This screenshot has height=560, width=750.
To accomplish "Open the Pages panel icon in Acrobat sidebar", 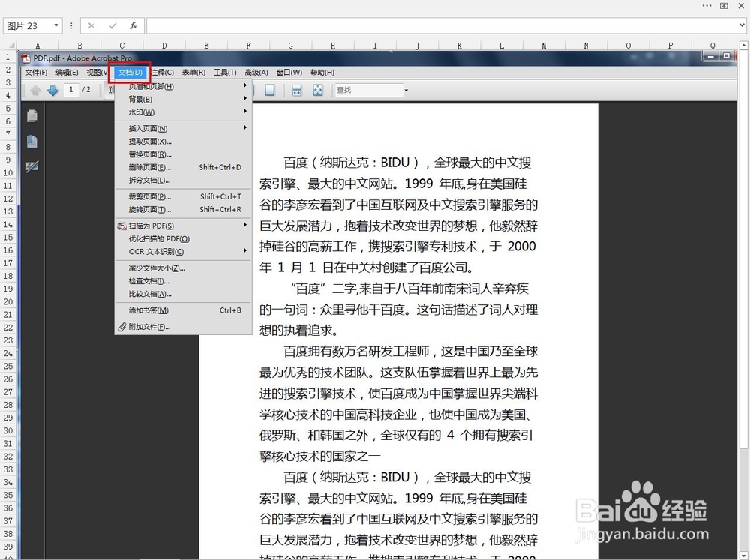I will (32, 116).
